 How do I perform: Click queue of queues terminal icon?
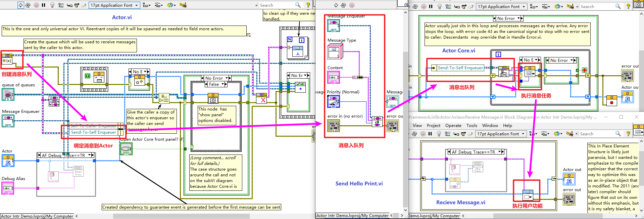point(8,95)
